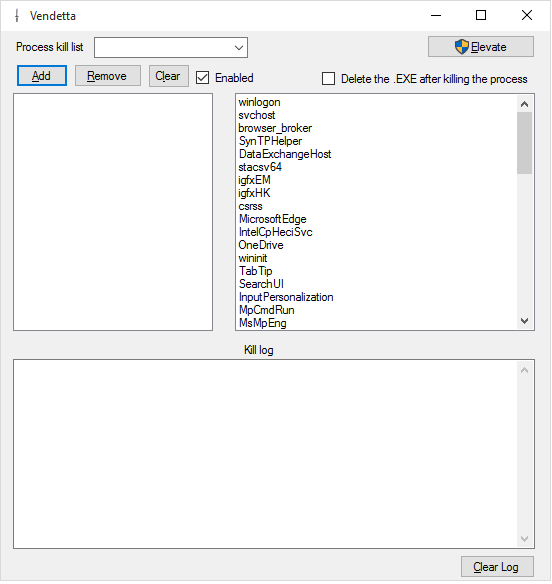Screen dimensions: 552x584
Task: Click the process list scroll-up arrow
Action: [x=524, y=104]
